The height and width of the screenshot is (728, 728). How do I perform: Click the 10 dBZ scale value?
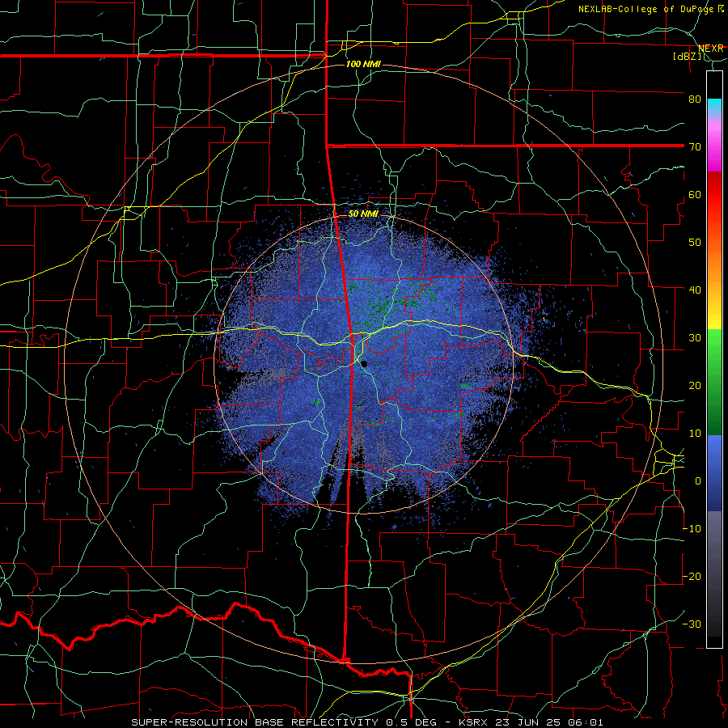tap(695, 434)
